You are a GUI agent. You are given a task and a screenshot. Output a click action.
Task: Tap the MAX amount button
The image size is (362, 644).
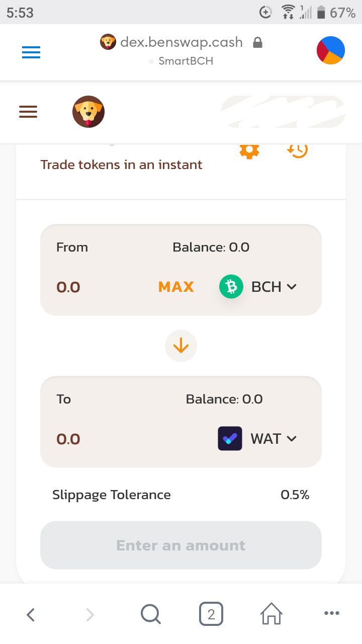tap(176, 287)
